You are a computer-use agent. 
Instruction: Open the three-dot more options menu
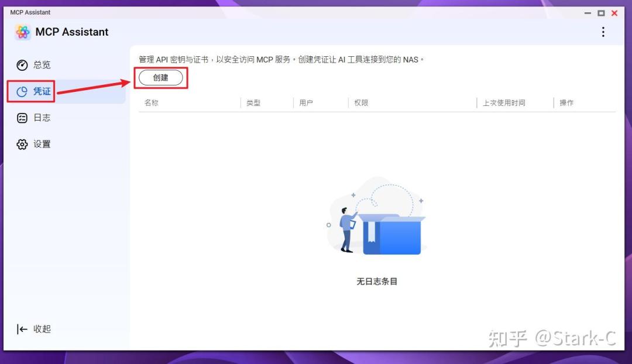[x=603, y=32]
